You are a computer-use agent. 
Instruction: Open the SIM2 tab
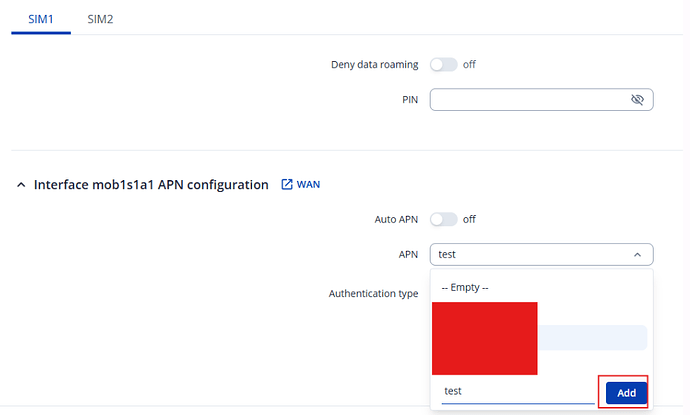(x=100, y=18)
